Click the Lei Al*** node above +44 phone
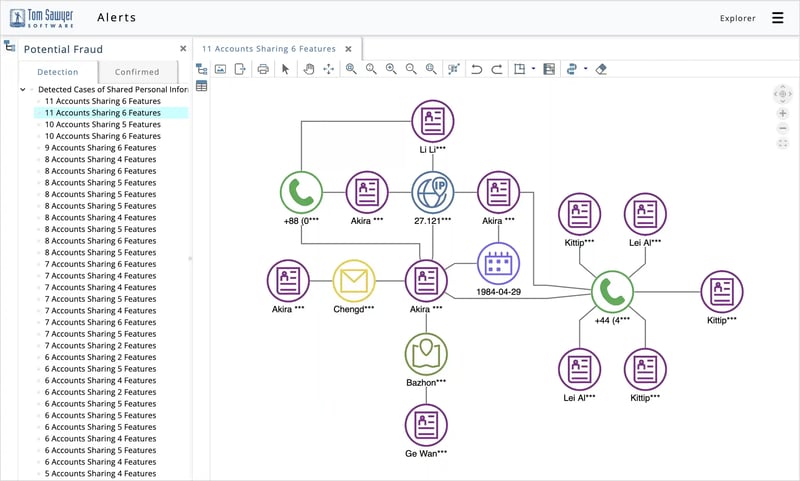 point(645,214)
